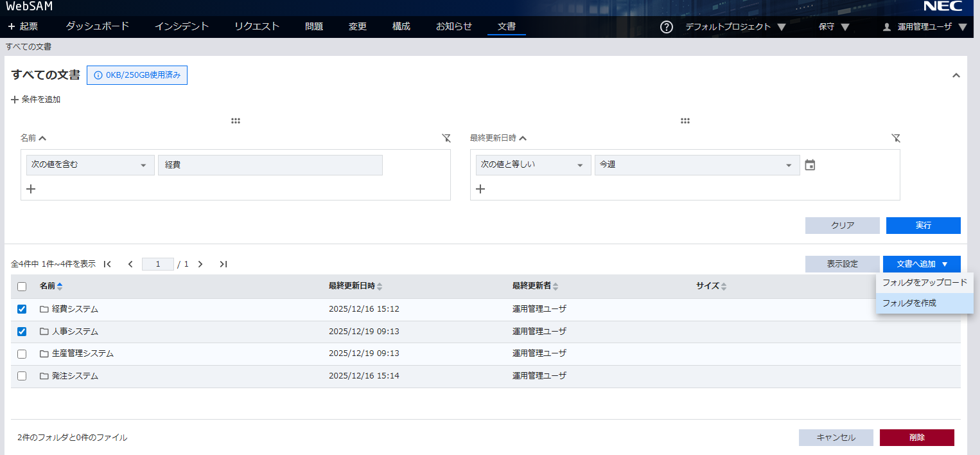Viewport: 980px width, 455px height.
Task: Check the 生産管理システム folder checkbox
Action: 22,353
